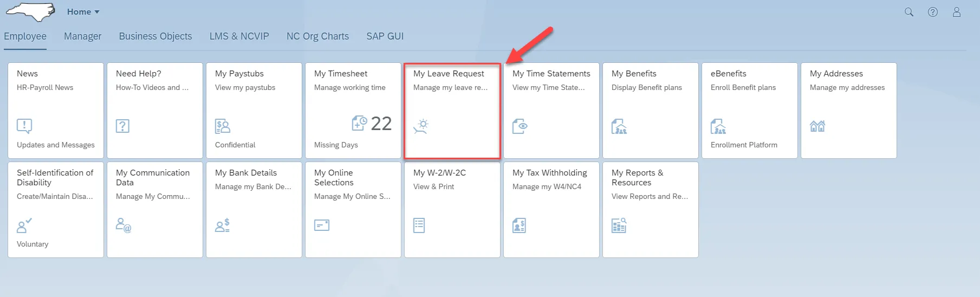Open the My Timesheet tile title

pyautogui.click(x=341, y=74)
